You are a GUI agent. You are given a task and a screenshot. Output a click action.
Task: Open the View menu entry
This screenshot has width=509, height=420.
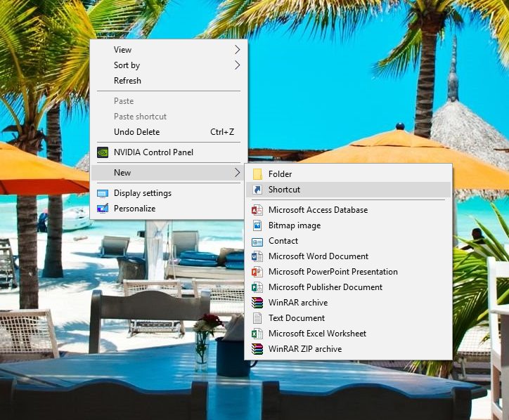click(x=169, y=50)
